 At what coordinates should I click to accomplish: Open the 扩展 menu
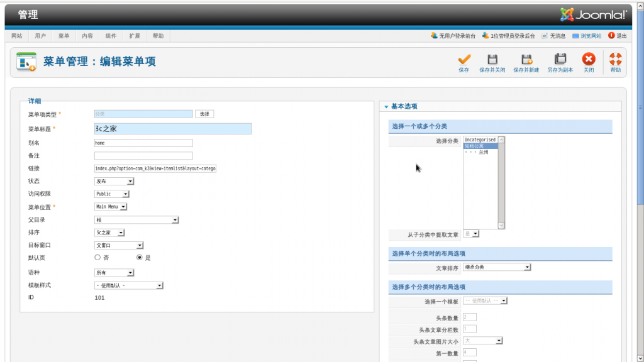(x=135, y=36)
